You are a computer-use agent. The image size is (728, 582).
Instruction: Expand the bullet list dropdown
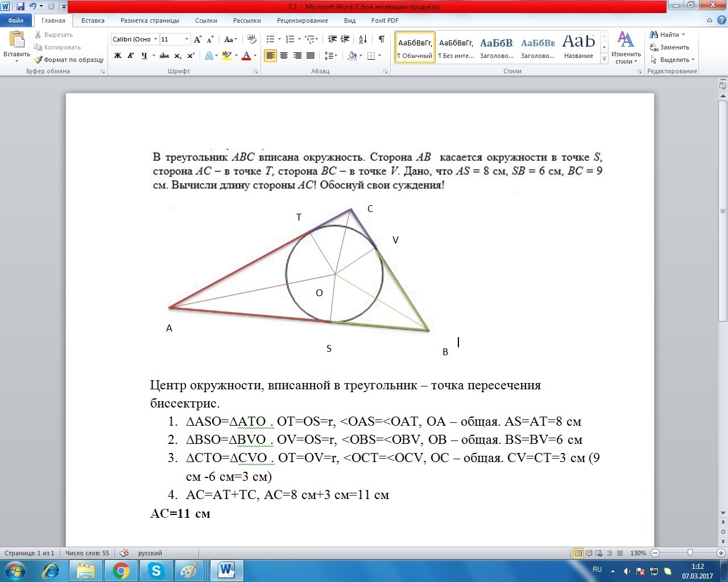pyautogui.click(x=279, y=39)
